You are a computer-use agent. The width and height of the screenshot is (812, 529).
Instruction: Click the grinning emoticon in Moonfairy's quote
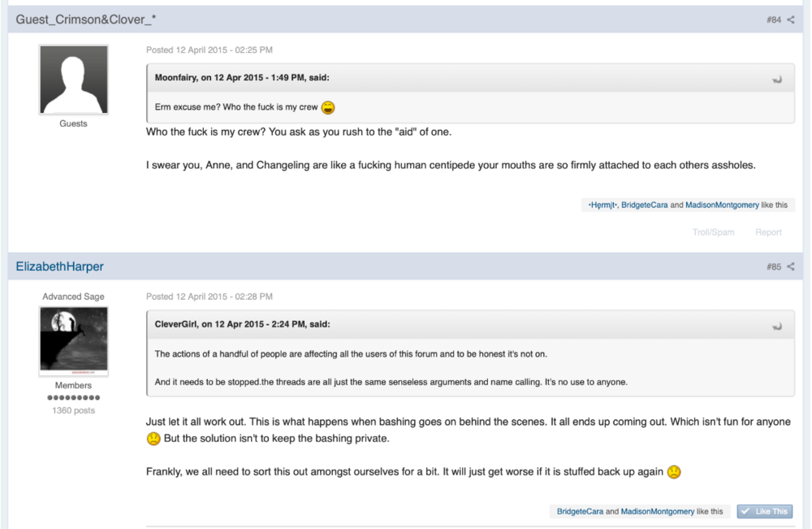click(328, 107)
